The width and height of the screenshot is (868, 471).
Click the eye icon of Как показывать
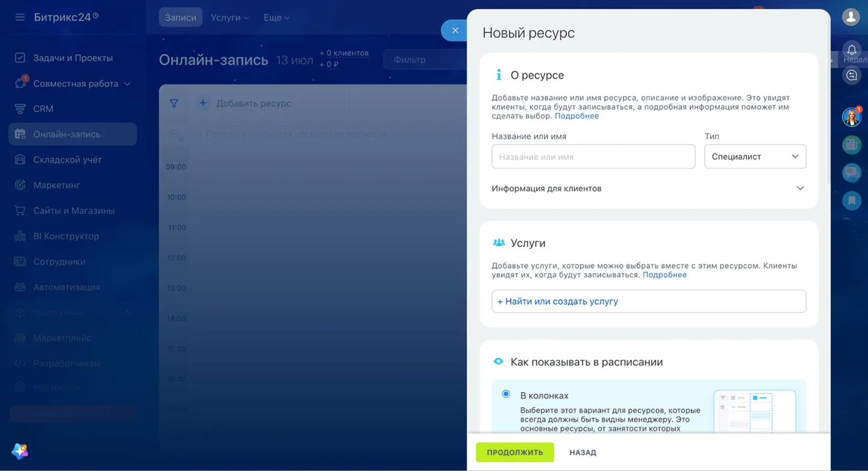498,362
